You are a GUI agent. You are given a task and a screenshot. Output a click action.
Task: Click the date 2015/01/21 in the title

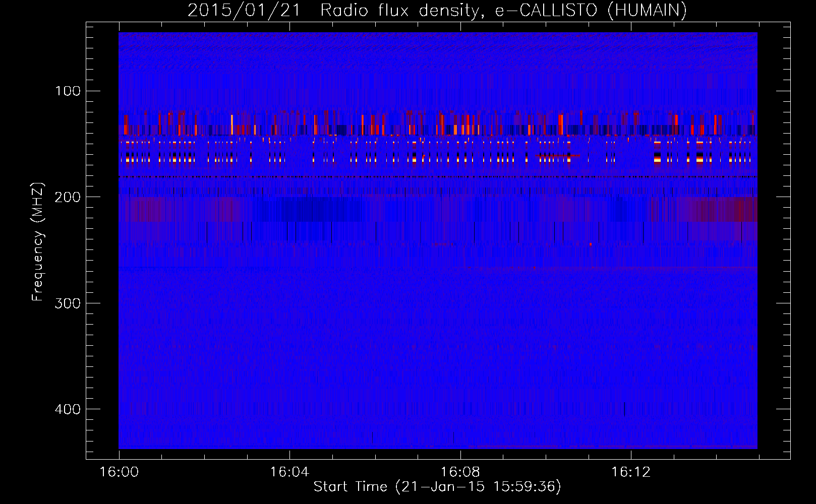[x=244, y=10]
